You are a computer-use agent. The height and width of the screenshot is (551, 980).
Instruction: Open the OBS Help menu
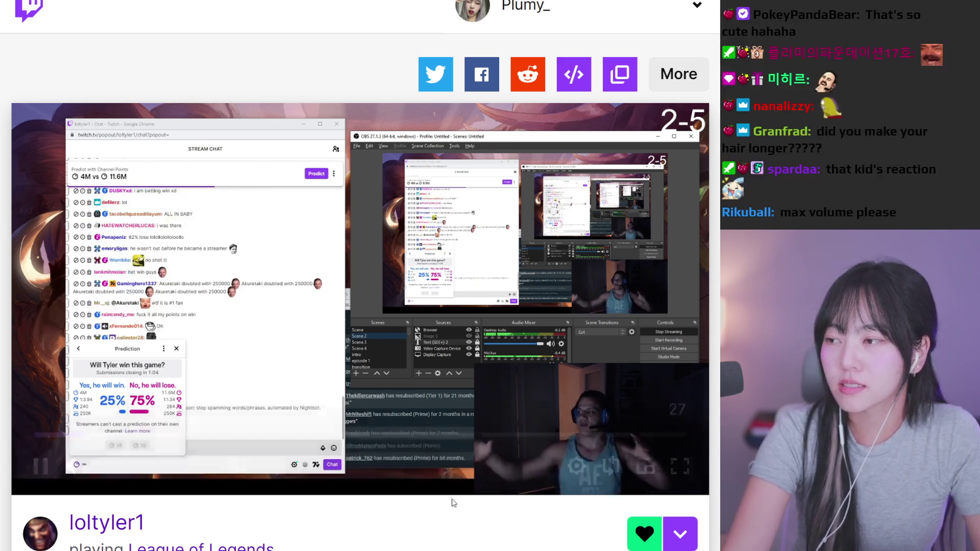(470, 146)
